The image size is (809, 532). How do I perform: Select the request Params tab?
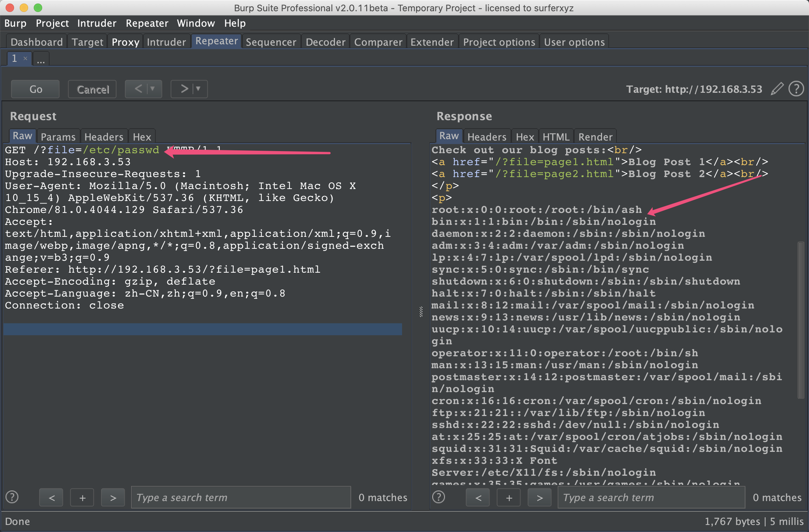58,137
